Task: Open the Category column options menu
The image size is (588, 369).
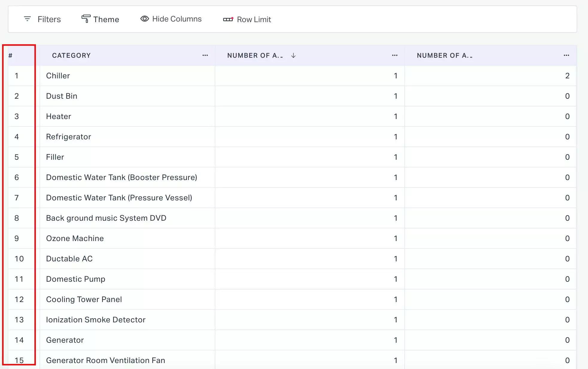Action: 205,55
